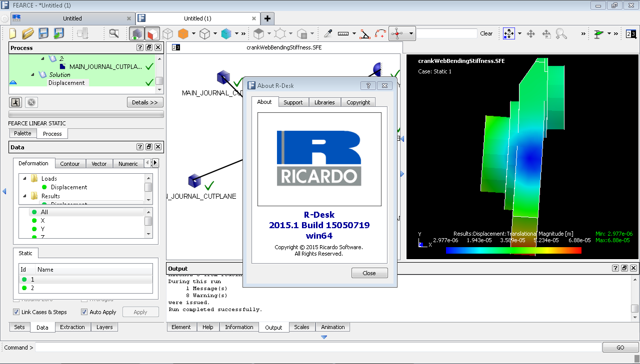Screen dimensions: 640x364
Task: Switch to the Contour tab
Action: (x=70, y=163)
